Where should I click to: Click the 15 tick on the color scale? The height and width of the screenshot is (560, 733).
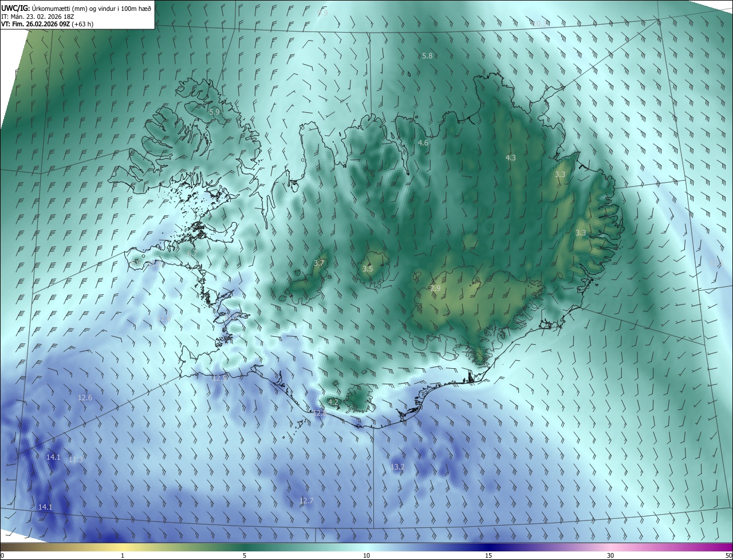pyautogui.click(x=488, y=555)
